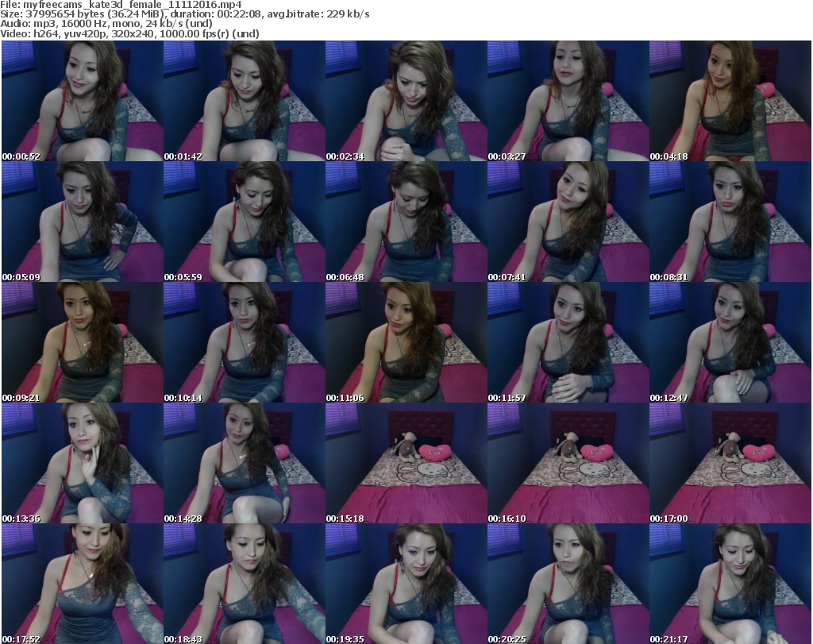Open the frame at 00:05:59

[245, 222]
